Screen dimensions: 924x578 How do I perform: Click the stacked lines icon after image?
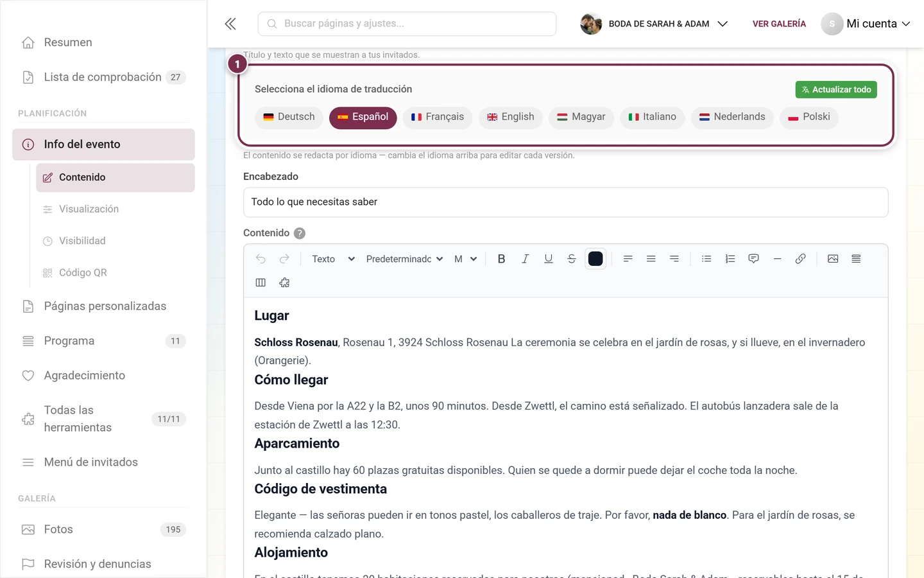click(856, 259)
